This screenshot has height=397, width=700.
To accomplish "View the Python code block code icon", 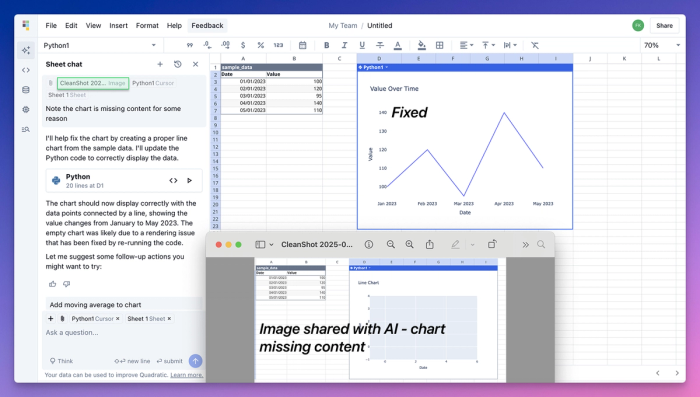I will coord(173,180).
